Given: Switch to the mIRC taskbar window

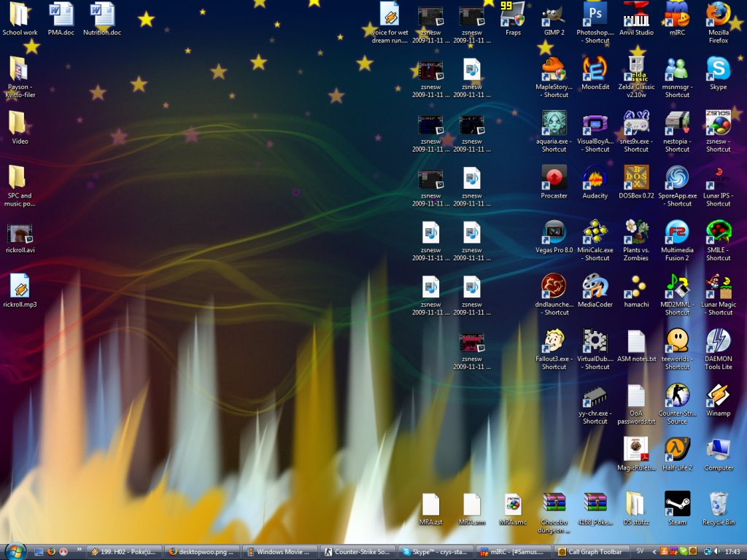Looking at the screenshot, I should coord(513,552).
